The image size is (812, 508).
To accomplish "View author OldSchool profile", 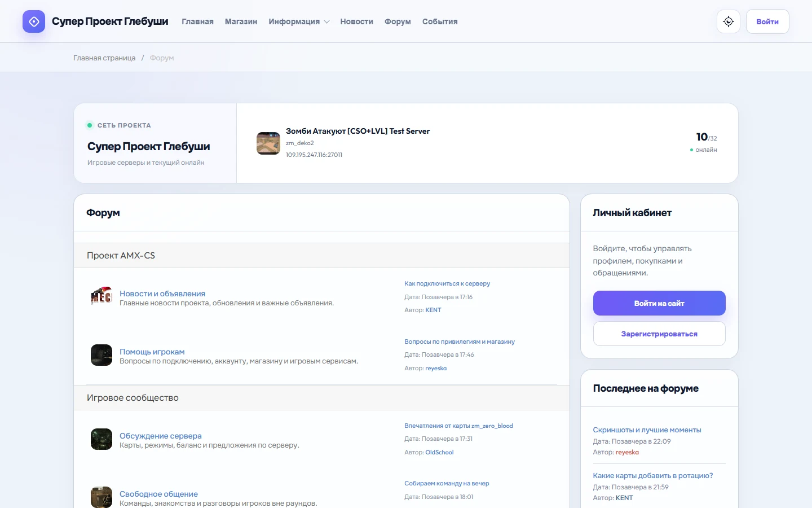I will coord(439,452).
